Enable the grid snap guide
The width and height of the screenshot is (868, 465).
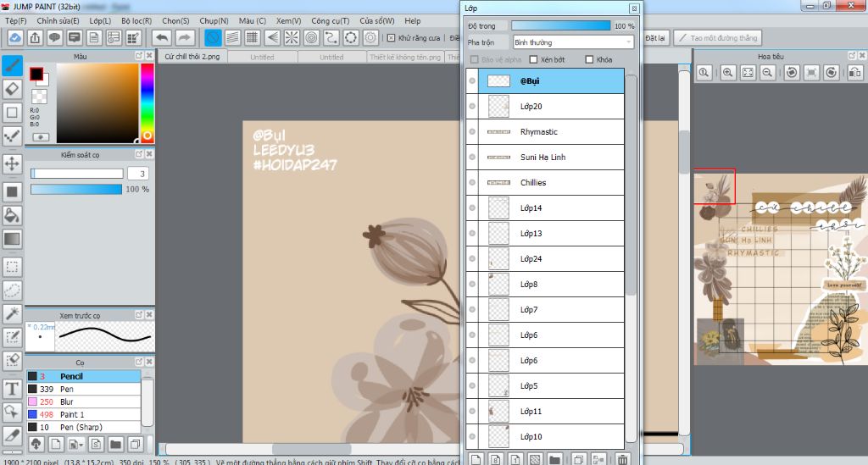pos(253,37)
